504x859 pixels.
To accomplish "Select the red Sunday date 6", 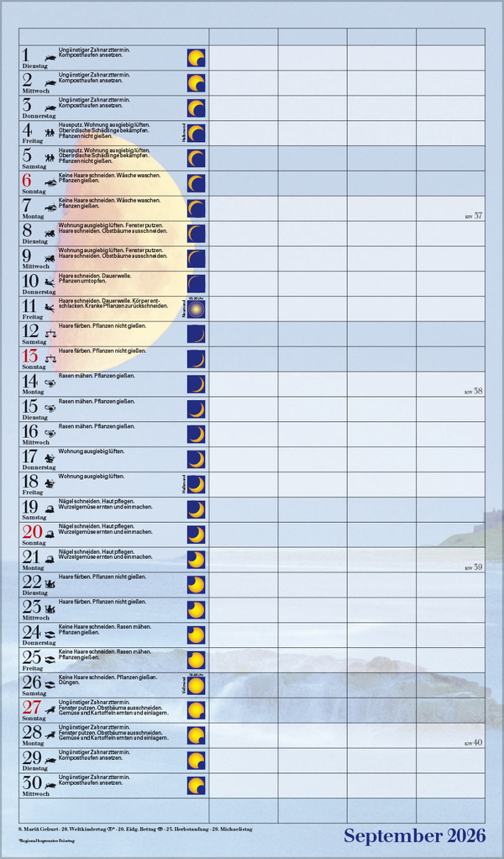I will pos(26,180).
